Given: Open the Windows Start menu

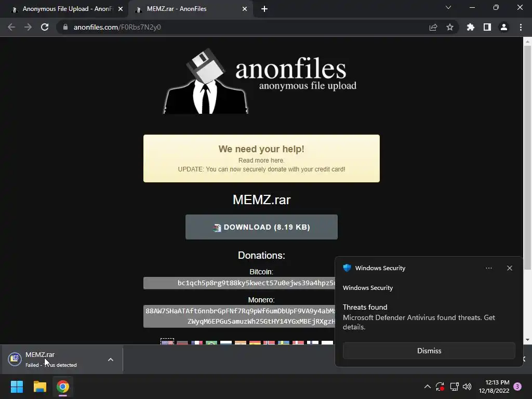Looking at the screenshot, I should (17, 387).
